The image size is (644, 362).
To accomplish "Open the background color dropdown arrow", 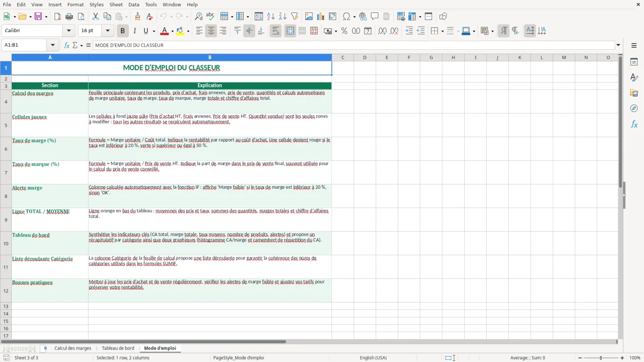I will pos(188,31).
